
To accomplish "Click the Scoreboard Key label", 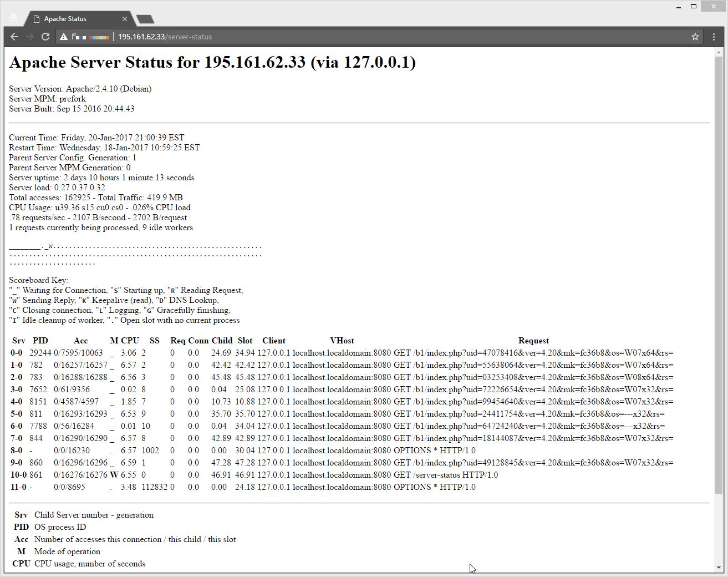I will click(38, 280).
